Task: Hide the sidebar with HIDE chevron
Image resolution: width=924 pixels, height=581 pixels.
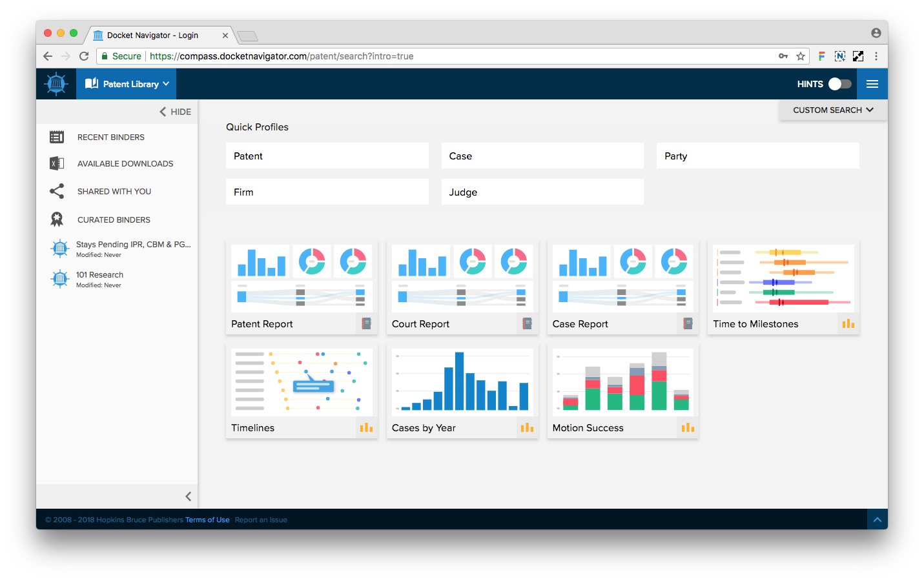Action: [x=175, y=112]
